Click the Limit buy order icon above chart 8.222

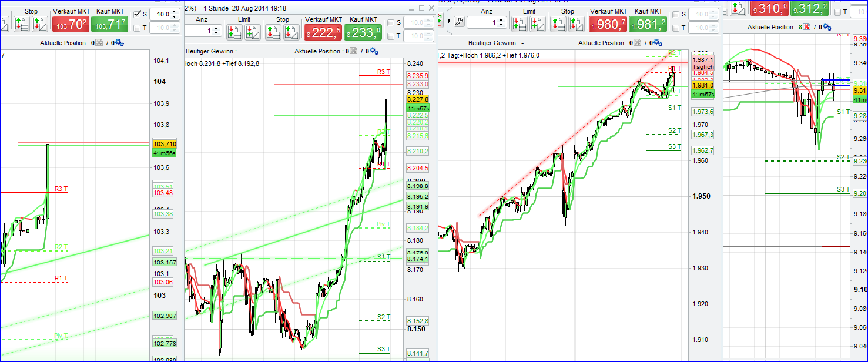pyautogui.click(x=234, y=32)
